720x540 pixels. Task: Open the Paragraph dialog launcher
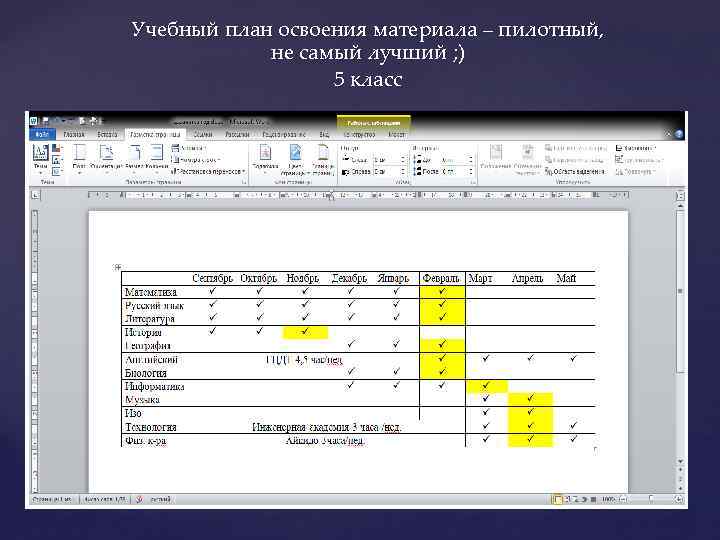click(x=472, y=182)
